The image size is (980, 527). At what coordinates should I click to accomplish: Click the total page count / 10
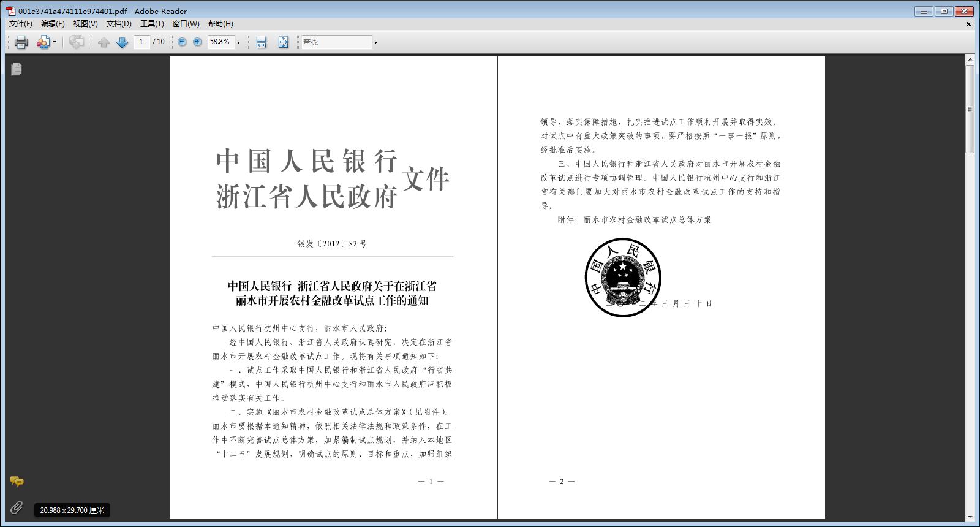[159, 42]
